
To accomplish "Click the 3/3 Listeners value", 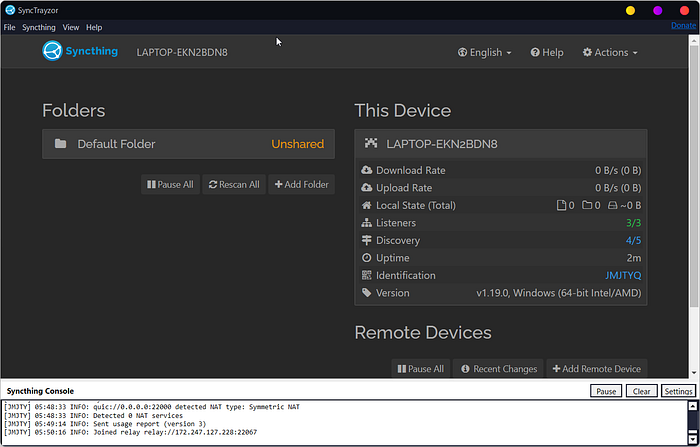I will tap(633, 222).
